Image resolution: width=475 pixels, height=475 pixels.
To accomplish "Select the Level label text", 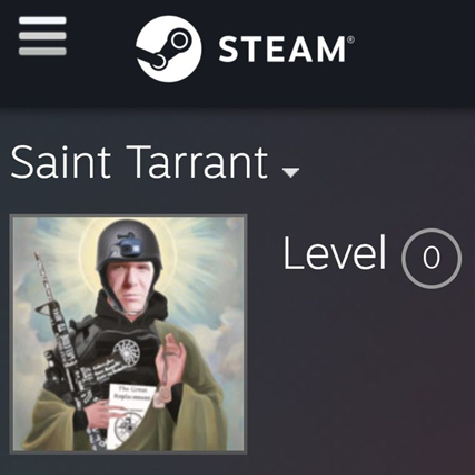I will coord(334,252).
